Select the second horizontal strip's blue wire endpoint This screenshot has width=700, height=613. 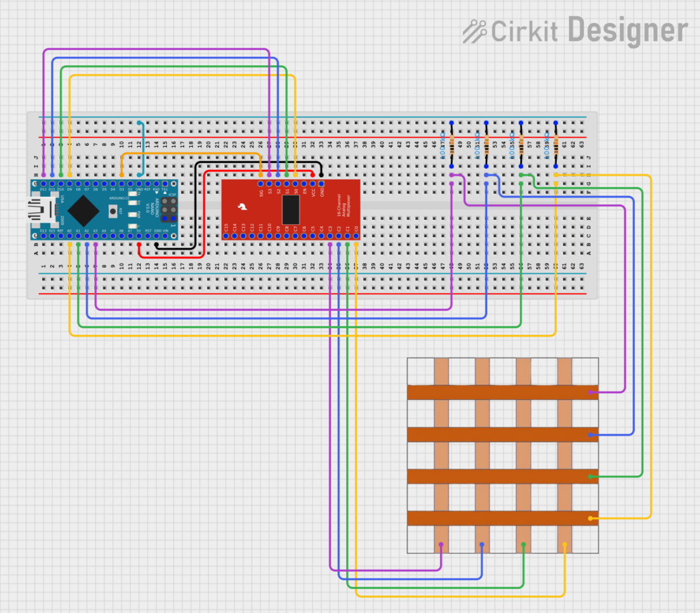pos(591,435)
